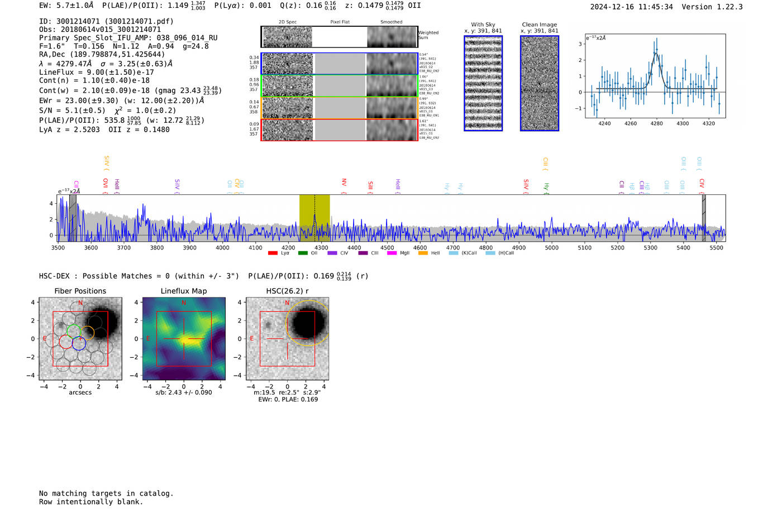Click the No matching targets in catalog text

coord(106,493)
